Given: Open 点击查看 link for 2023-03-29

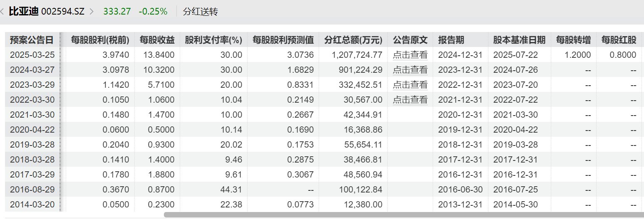Looking at the screenshot, I should click(410, 85).
